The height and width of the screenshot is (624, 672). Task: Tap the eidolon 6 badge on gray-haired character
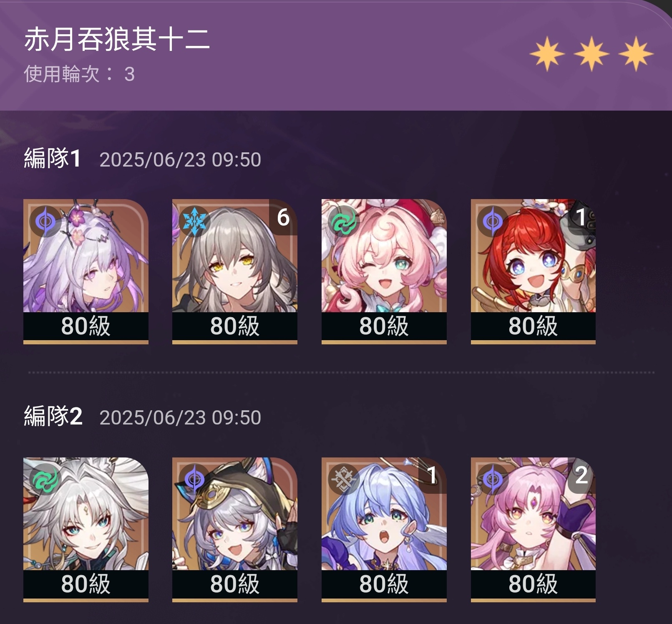(283, 217)
